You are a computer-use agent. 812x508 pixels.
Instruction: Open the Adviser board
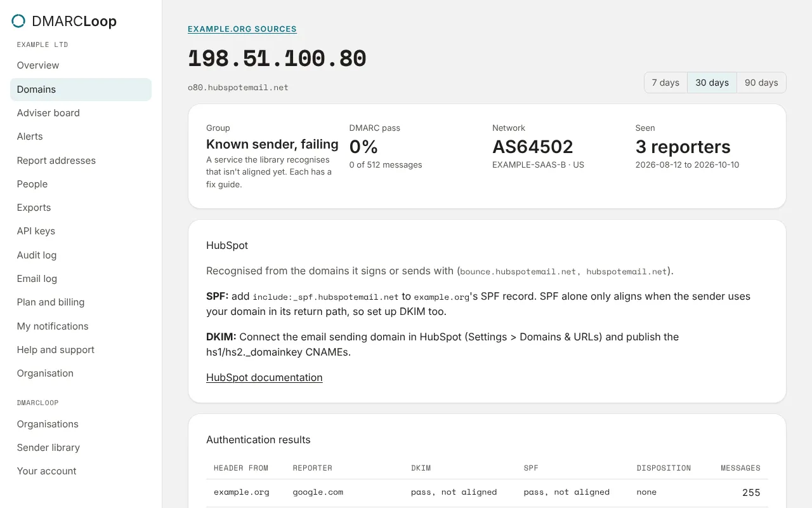coord(81,113)
